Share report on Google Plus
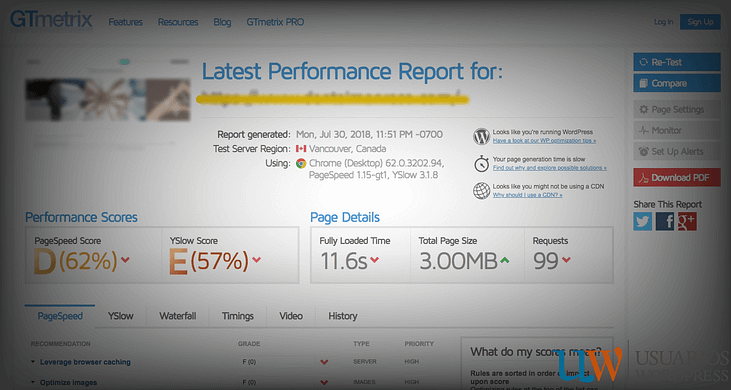 coord(687,221)
